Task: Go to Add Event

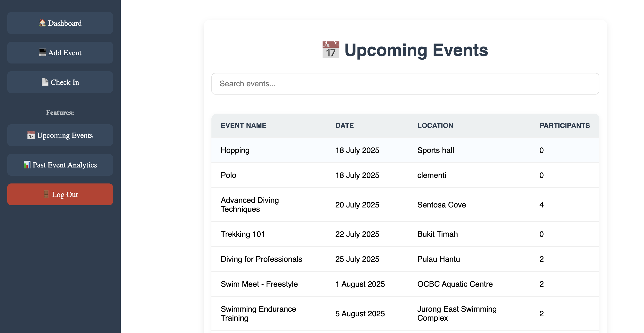Action: tap(65, 52)
